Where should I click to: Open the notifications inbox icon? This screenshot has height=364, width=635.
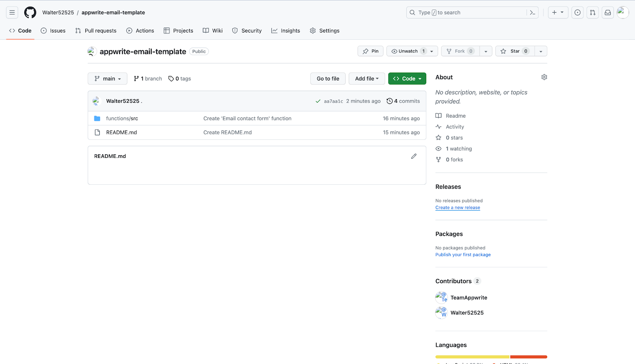pos(608,12)
